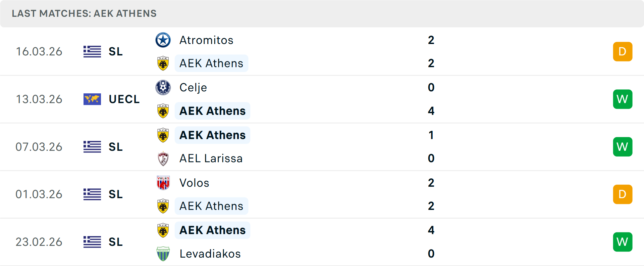Click the W badge for the Celje win

[623, 99]
